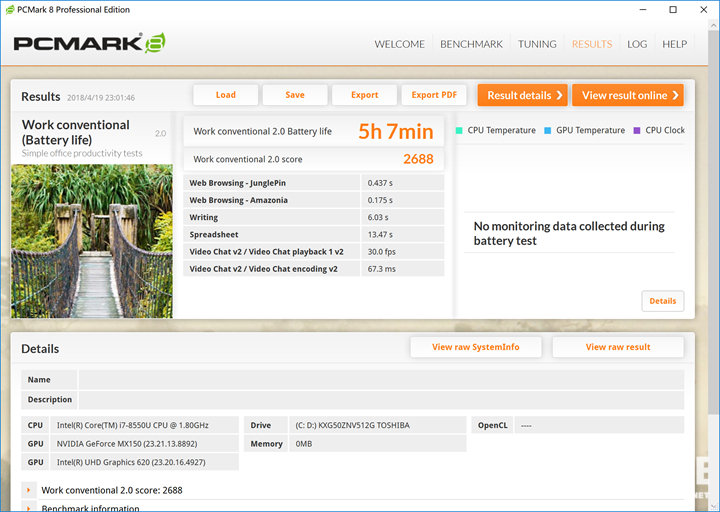Click the Load button
The width and height of the screenshot is (720, 512).
point(226,95)
